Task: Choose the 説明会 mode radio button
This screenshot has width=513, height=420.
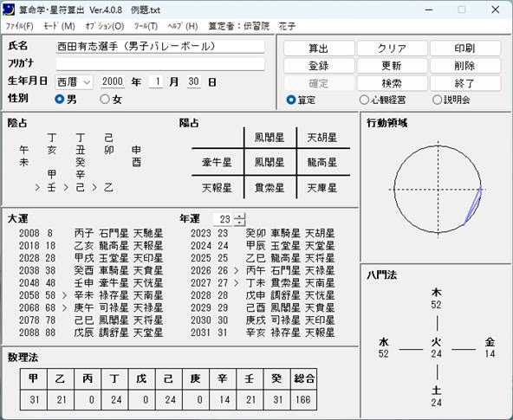Action: pyautogui.click(x=437, y=100)
